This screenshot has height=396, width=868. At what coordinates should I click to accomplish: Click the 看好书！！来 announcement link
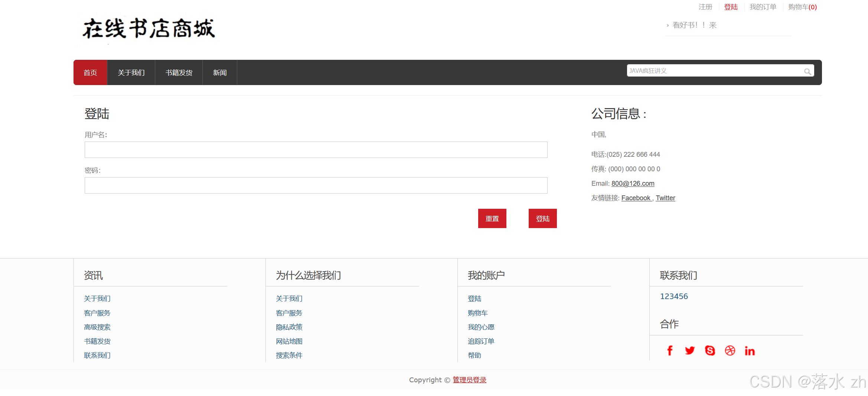tap(694, 25)
